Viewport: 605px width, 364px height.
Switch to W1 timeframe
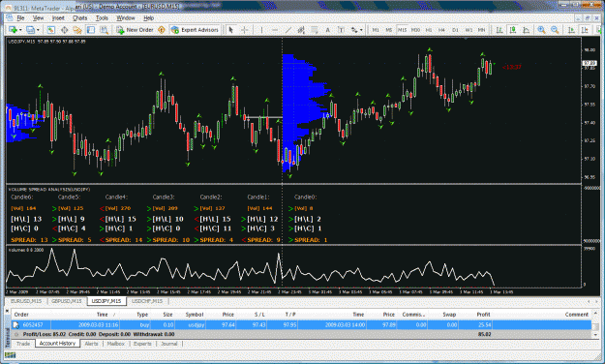469,30
